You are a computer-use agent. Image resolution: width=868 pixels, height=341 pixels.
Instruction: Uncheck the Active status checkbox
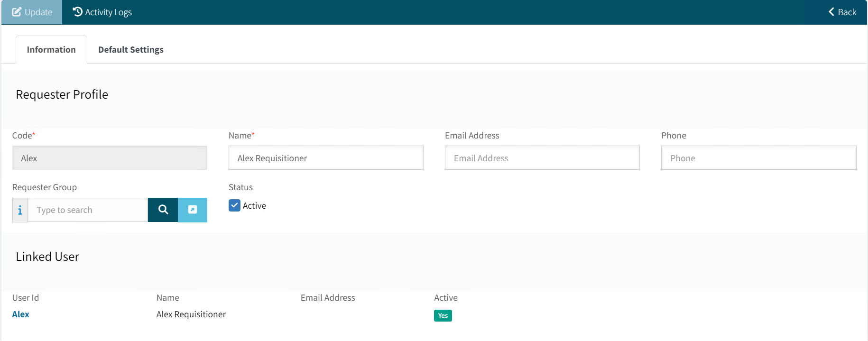click(x=234, y=205)
